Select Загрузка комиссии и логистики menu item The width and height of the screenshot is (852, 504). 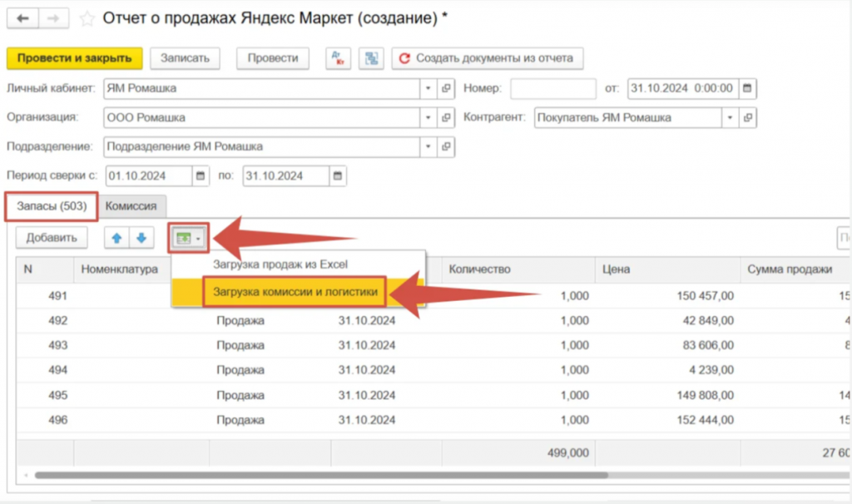pyautogui.click(x=295, y=292)
